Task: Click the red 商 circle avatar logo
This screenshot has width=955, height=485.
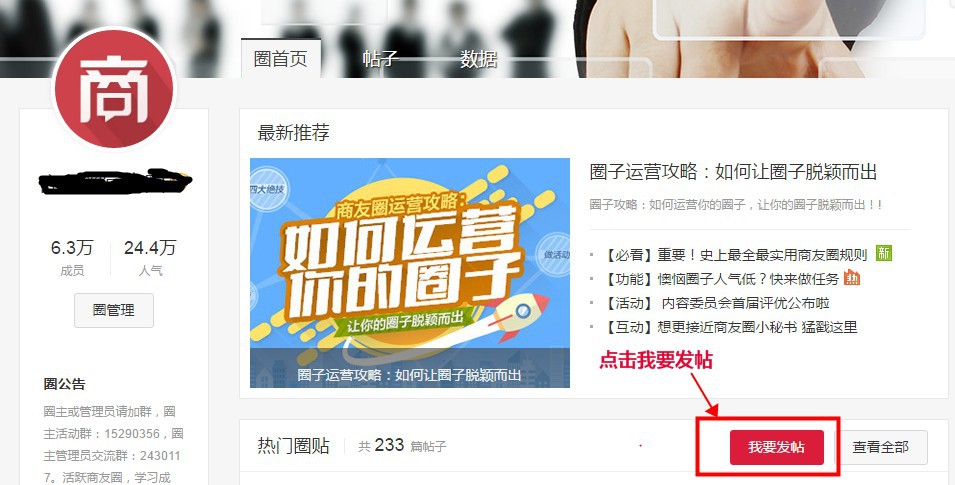Action: click(x=114, y=88)
